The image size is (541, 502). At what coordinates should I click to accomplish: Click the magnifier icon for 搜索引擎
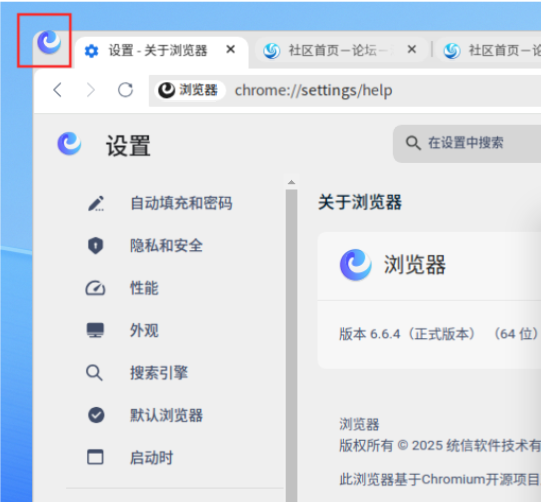pos(94,373)
